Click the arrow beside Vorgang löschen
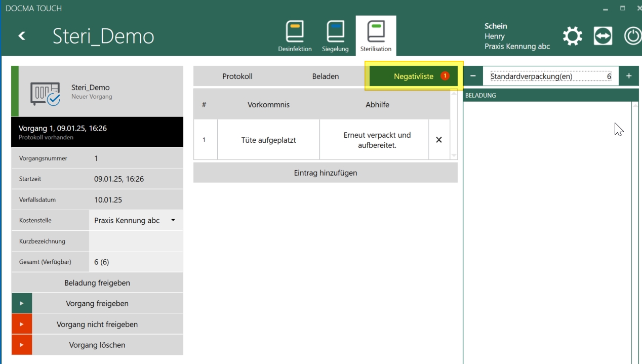The height and width of the screenshot is (364, 642). click(22, 345)
